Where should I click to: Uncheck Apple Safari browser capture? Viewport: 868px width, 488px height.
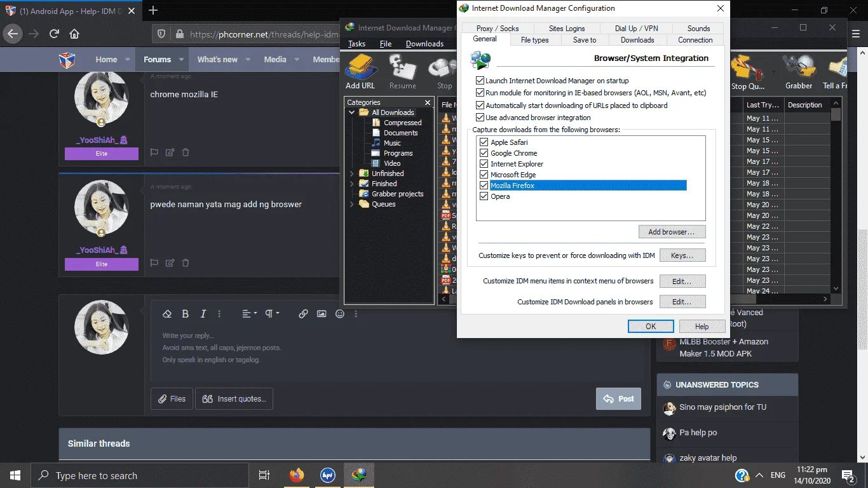point(484,142)
